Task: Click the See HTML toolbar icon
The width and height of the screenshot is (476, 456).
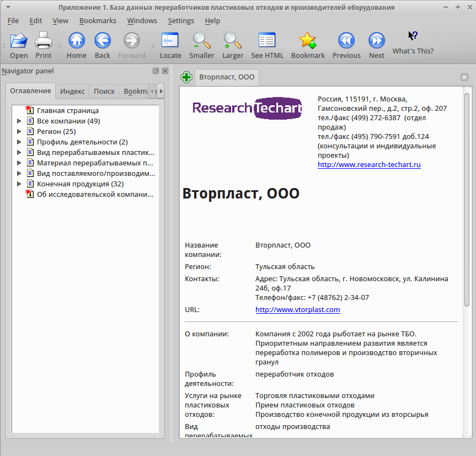Action: [267, 41]
